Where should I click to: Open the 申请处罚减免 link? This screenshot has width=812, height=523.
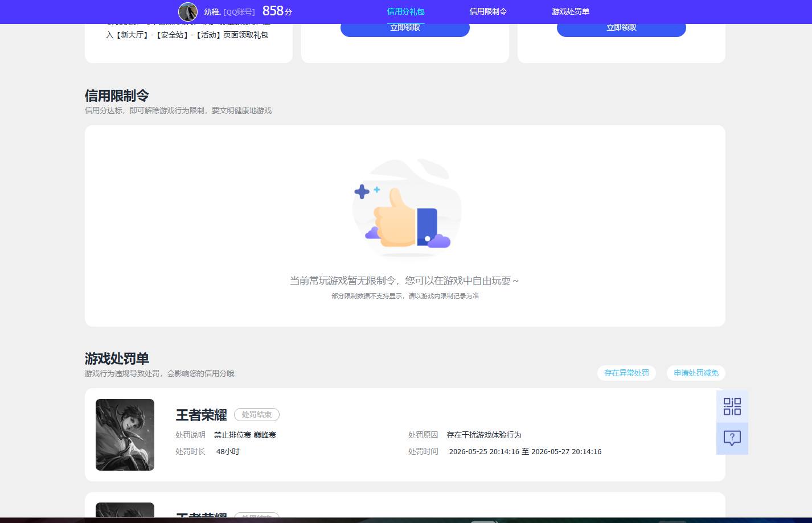pos(696,373)
